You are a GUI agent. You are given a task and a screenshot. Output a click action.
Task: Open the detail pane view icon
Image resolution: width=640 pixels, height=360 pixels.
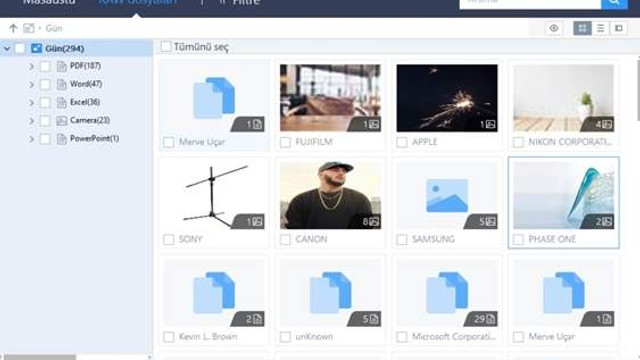click(618, 28)
